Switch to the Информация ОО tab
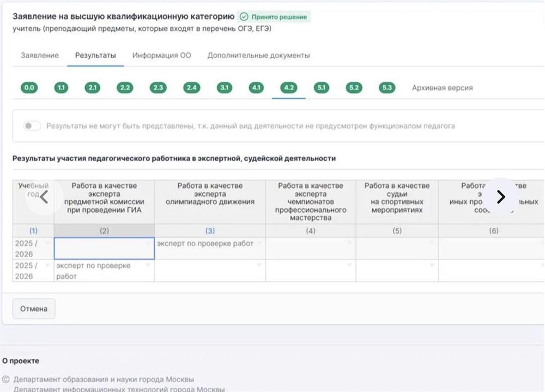 (x=162, y=55)
